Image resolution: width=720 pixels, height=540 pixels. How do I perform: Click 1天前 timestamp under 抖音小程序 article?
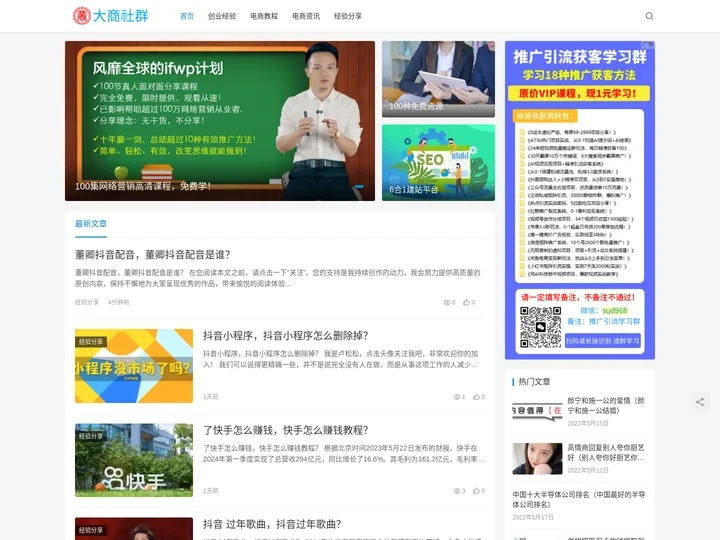tap(211, 397)
